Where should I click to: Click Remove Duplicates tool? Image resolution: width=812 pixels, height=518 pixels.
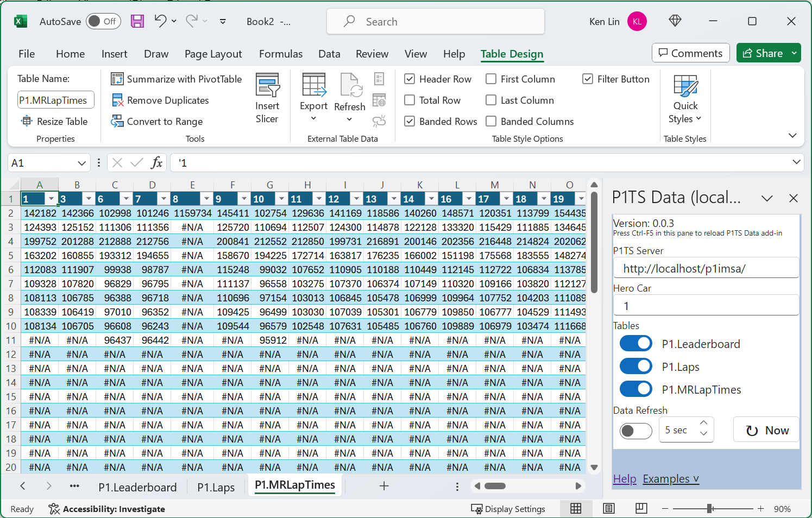tap(160, 100)
